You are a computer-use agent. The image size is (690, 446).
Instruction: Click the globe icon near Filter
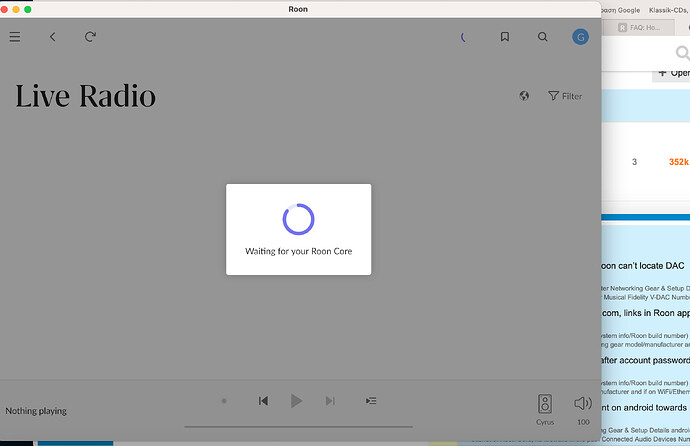pos(524,96)
